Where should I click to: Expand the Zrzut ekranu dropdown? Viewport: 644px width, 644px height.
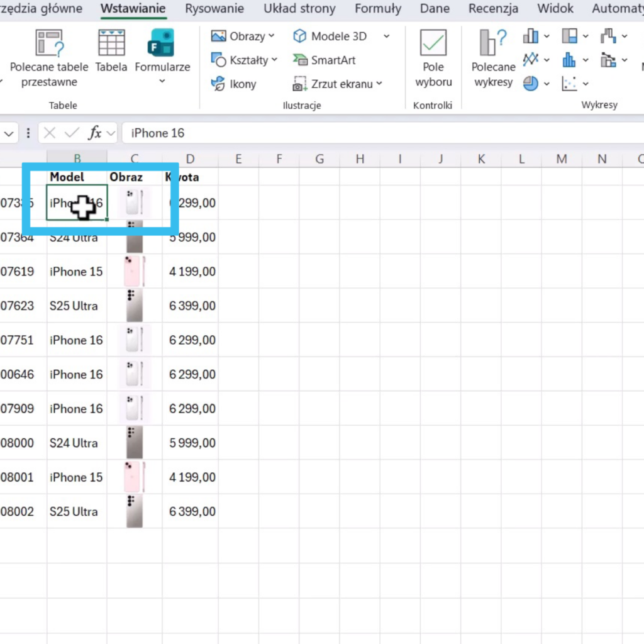(x=379, y=84)
